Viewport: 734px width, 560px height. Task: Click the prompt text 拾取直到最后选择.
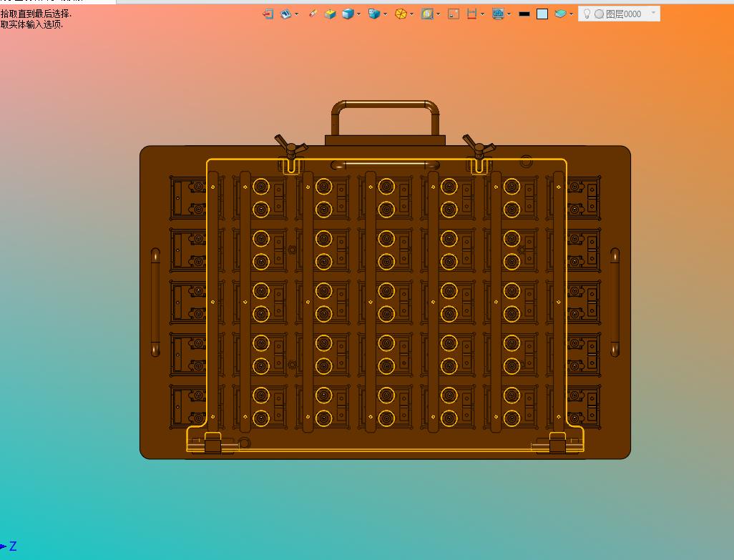pyautogui.click(x=36, y=14)
